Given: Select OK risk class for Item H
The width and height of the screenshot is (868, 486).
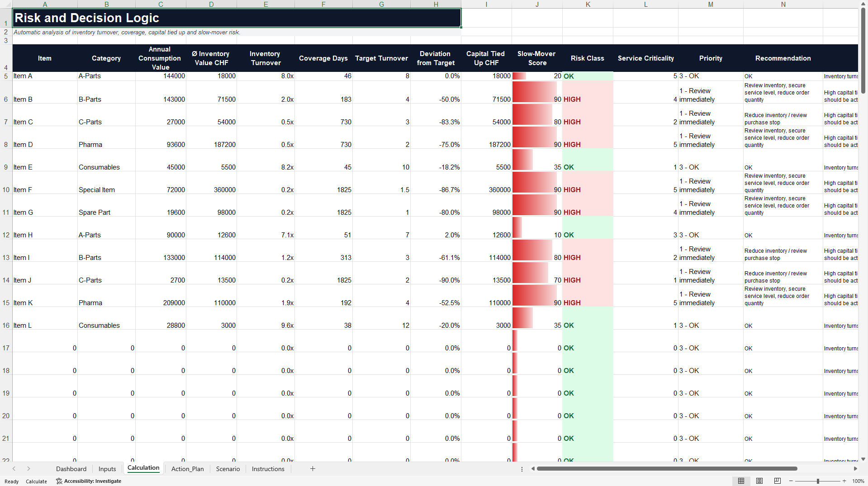Looking at the screenshot, I should [588, 228].
